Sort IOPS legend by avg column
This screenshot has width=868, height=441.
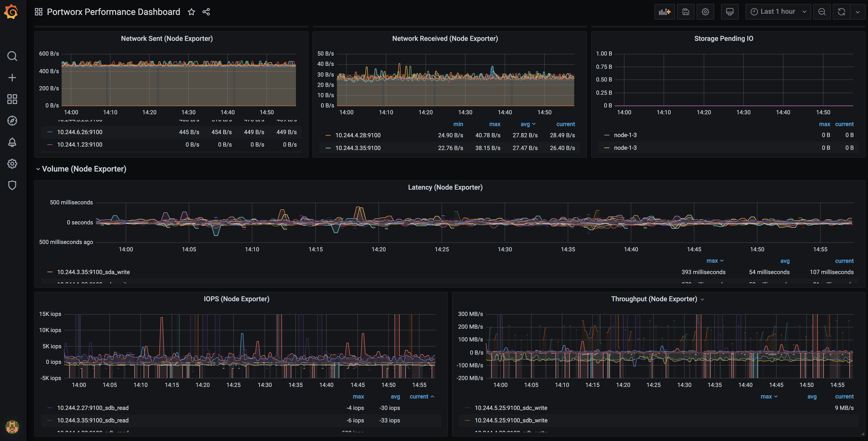[x=395, y=396]
